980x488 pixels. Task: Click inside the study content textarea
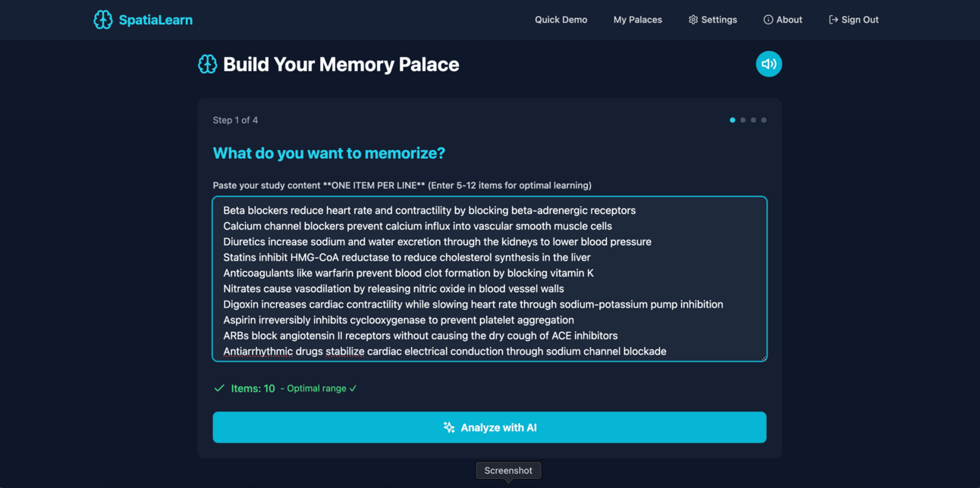click(489, 279)
